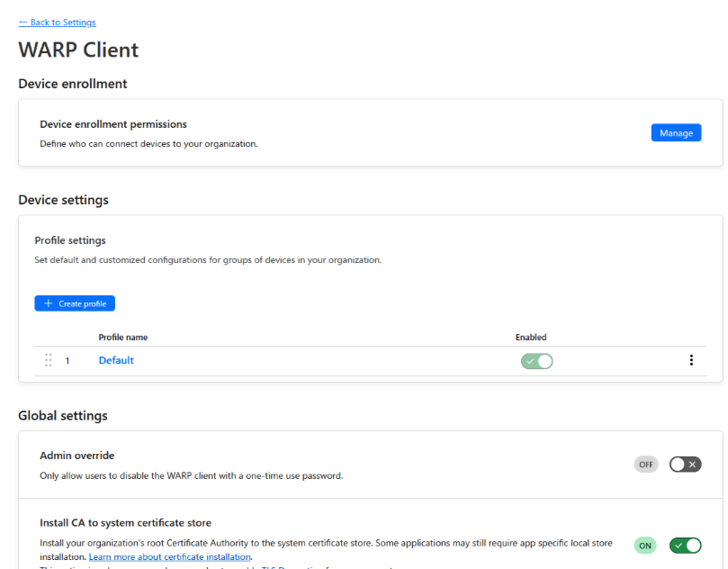The width and height of the screenshot is (728, 569).
Task: Enable the Admin override toggle
Action: click(x=686, y=464)
